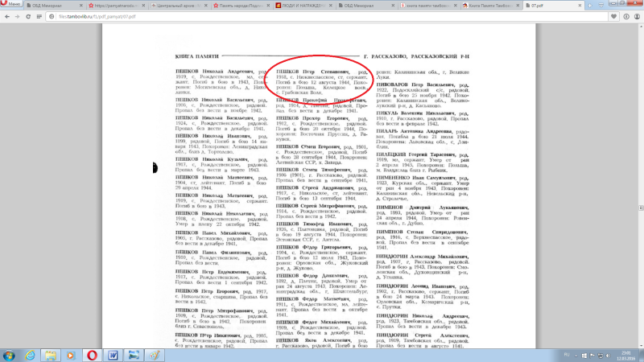Click the ПЕШКОВ Прохор Егорович entry
This screenshot has height=362, width=644.
[321, 129]
